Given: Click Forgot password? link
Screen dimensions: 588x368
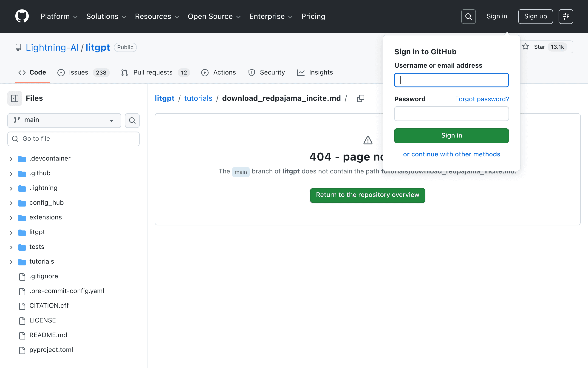Looking at the screenshot, I should pyautogui.click(x=482, y=99).
